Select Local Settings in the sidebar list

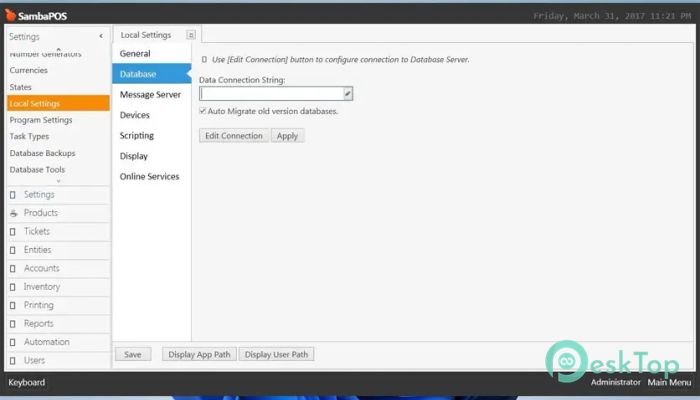click(58, 103)
